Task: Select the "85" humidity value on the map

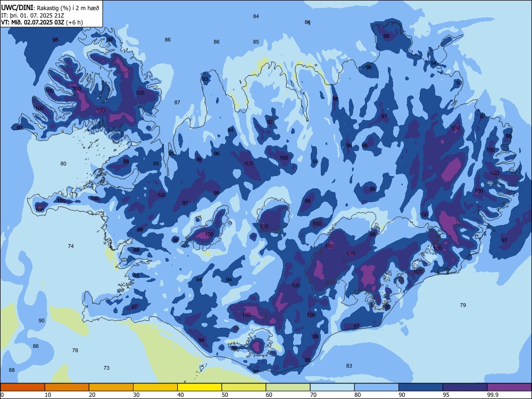Action: [x=256, y=42]
